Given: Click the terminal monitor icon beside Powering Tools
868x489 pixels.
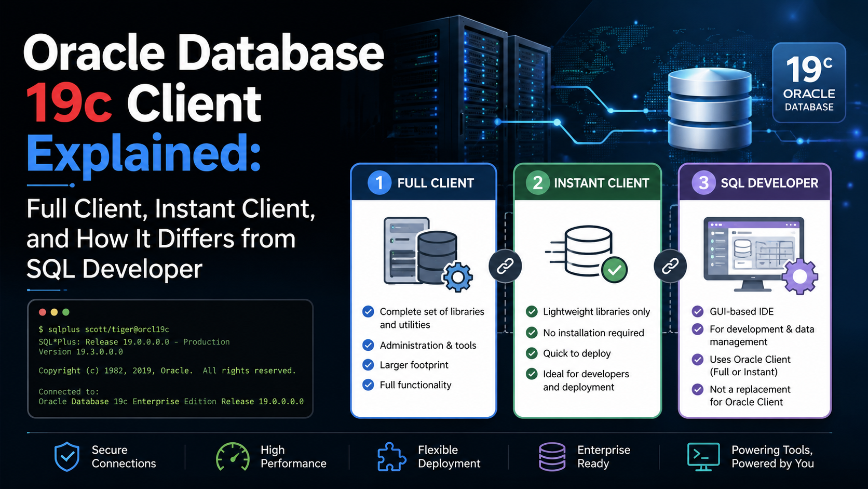Looking at the screenshot, I should coord(703,457).
